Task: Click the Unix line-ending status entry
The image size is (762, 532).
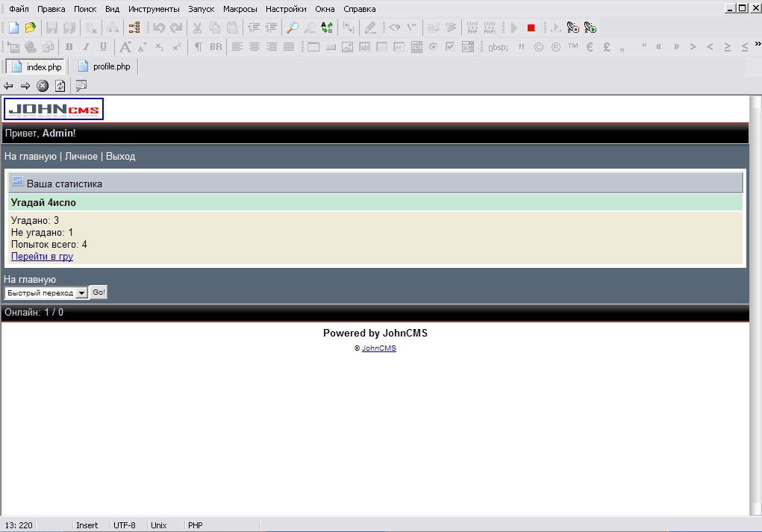Action: [x=159, y=525]
